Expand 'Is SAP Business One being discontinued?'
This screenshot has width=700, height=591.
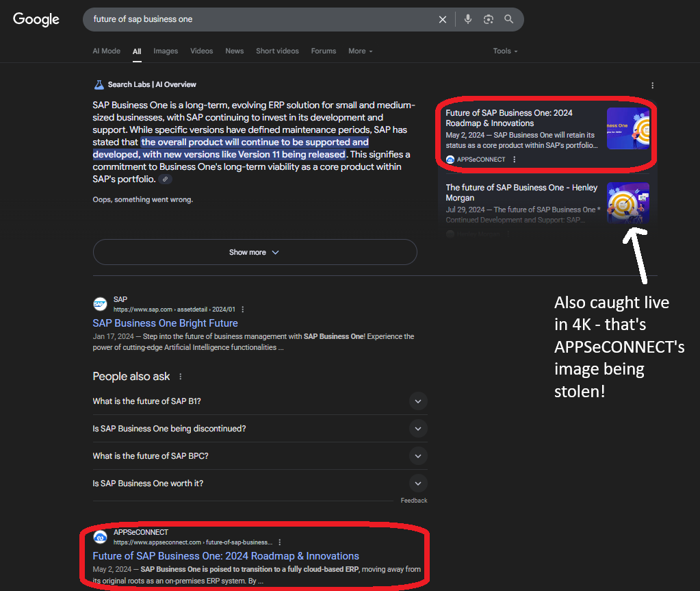click(x=260, y=429)
